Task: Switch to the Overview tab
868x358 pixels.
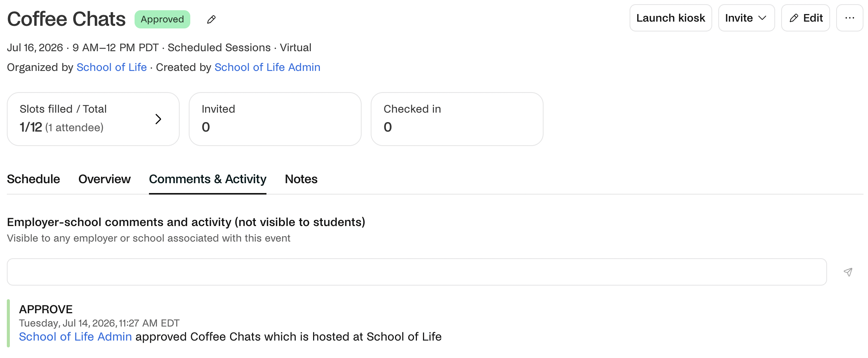Action: click(105, 179)
